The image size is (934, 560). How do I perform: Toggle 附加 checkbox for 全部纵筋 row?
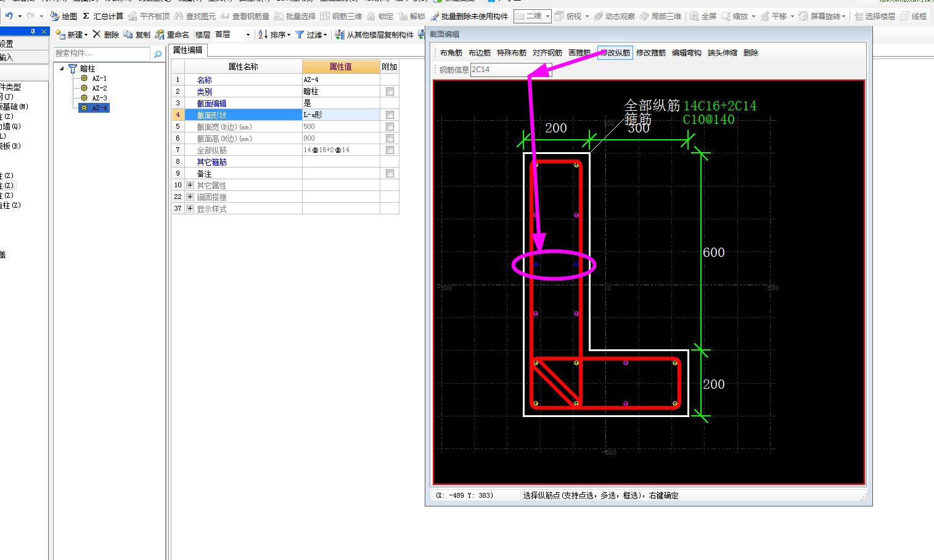pyautogui.click(x=390, y=150)
